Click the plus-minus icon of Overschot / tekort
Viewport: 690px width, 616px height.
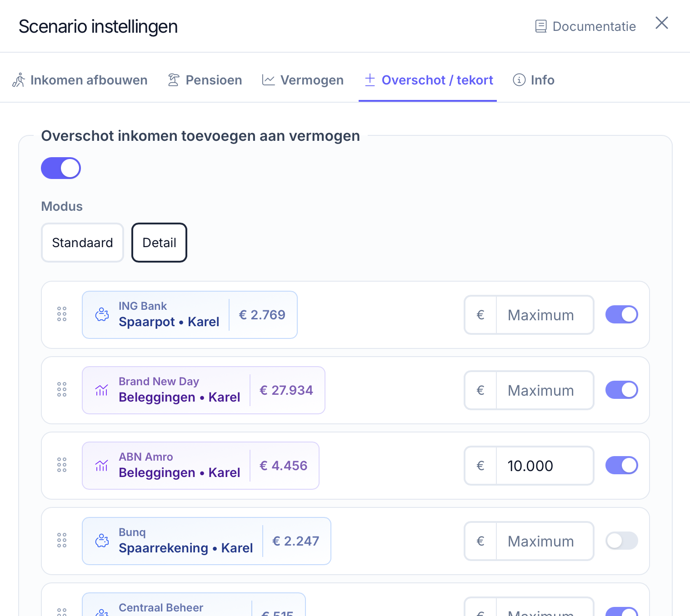click(x=370, y=79)
